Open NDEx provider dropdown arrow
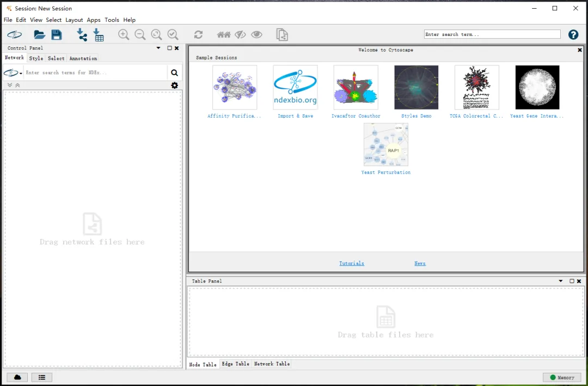Image resolution: width=588 pixels, height=386 pixels. click(x=21, y=73)
